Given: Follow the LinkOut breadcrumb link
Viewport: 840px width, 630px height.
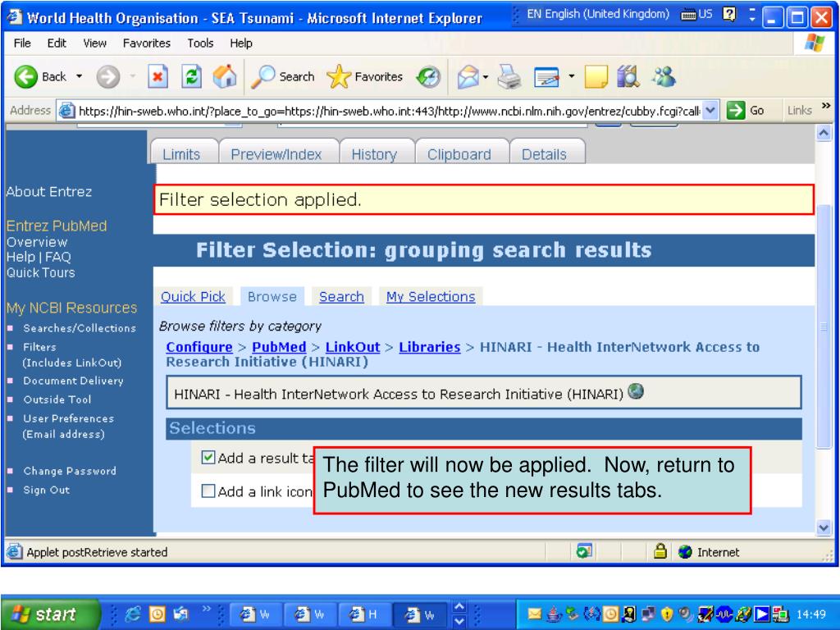Looking at the screenshot, I should coord(353,347).
